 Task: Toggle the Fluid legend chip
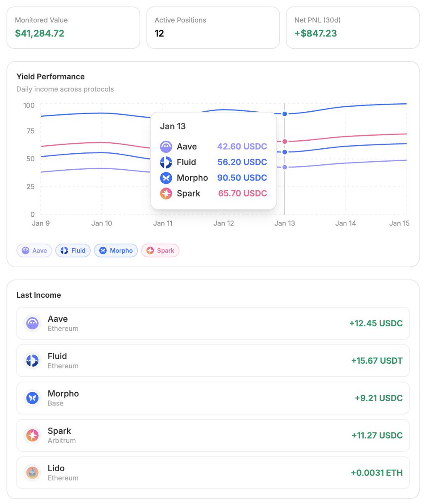pos(73,251)
